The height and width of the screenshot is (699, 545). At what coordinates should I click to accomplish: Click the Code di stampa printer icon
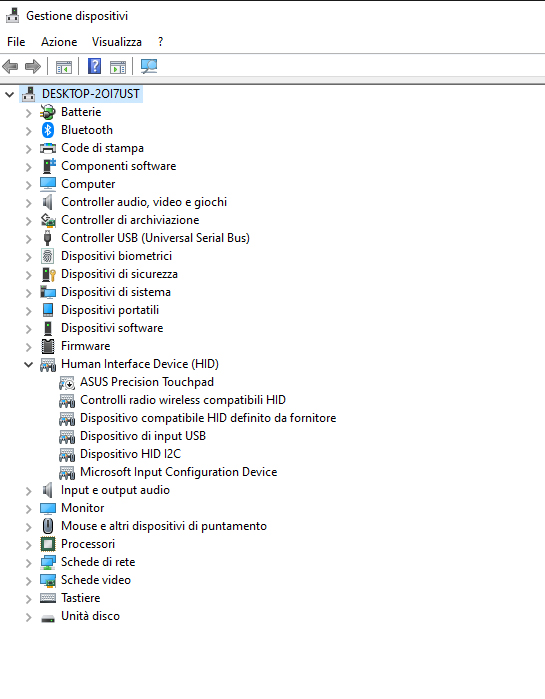(x=48, y=148)
